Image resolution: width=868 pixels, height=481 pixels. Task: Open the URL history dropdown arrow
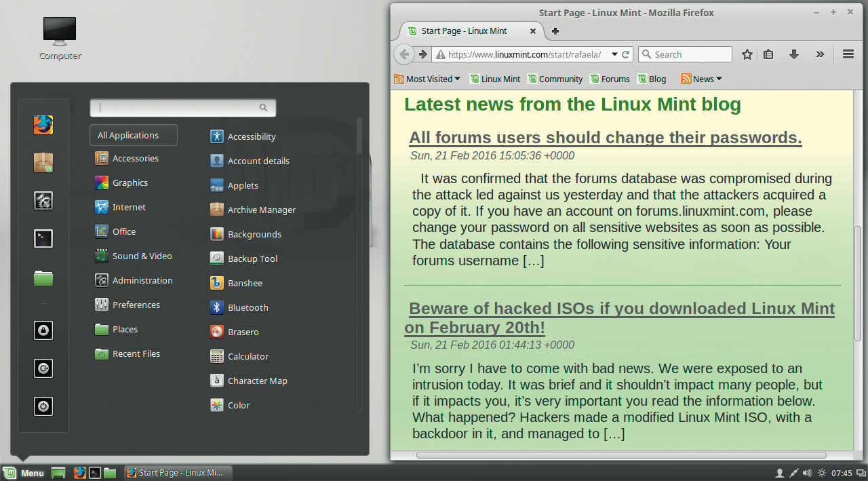pyautogui.click(x=614, y=54)
